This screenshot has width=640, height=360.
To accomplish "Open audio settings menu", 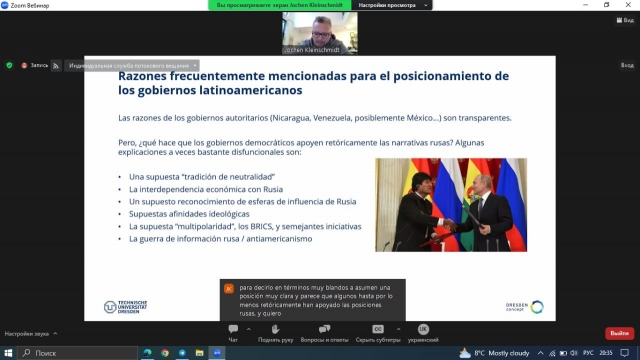I will 31,333.
